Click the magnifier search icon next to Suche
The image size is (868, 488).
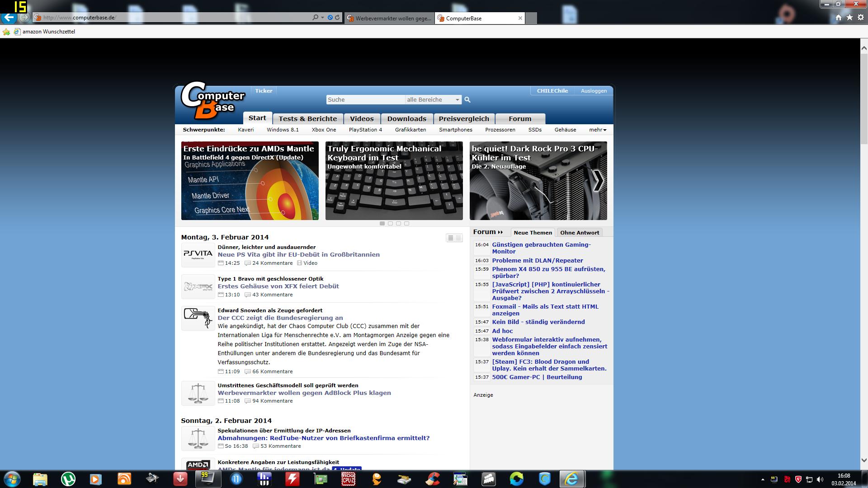(467, 99)
